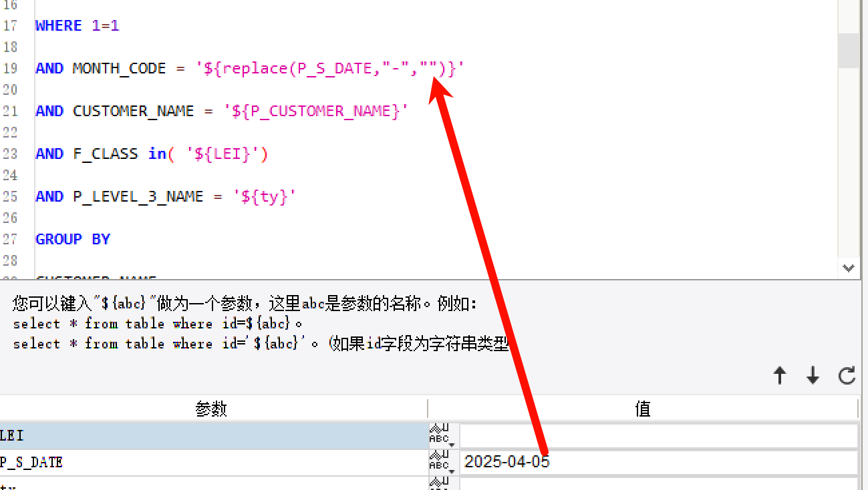Place cursor in the MONTH_CODE condition line

pyautogui.click(x=250, y=68)
